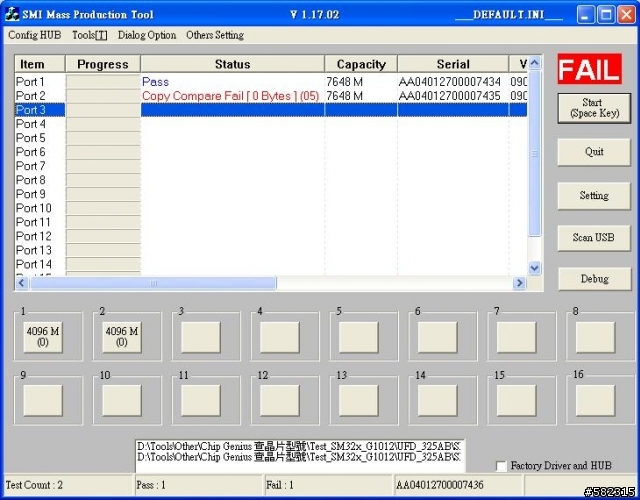Select the Port 2 row
The width and height of the screenshot is (640, 500).
pyautogui.click(x=271, y=96)
